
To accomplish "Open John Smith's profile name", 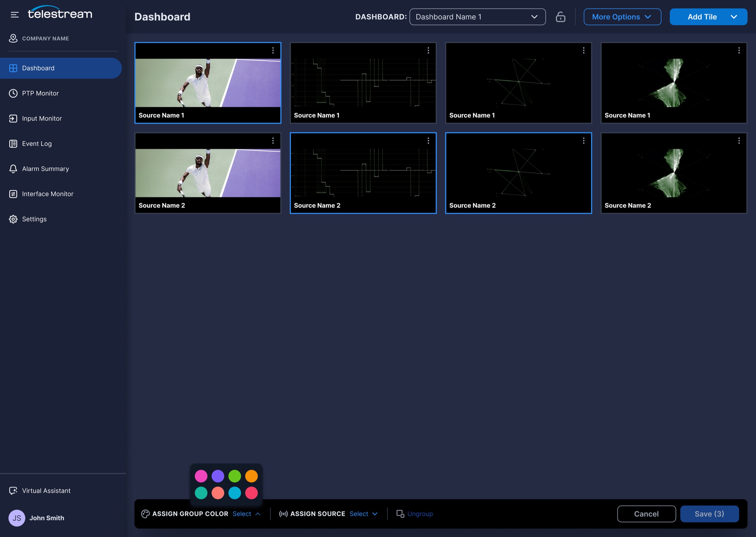I will 47,518.
